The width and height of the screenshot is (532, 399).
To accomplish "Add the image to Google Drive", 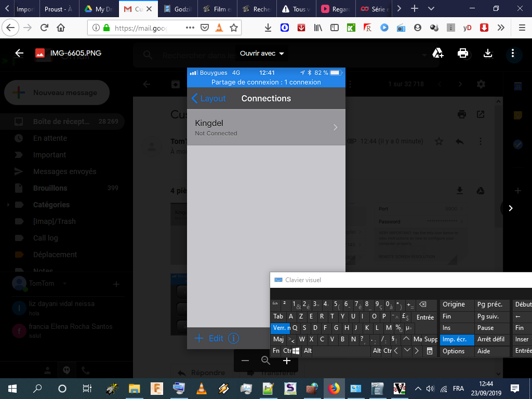I will click(x=437, y=53).
